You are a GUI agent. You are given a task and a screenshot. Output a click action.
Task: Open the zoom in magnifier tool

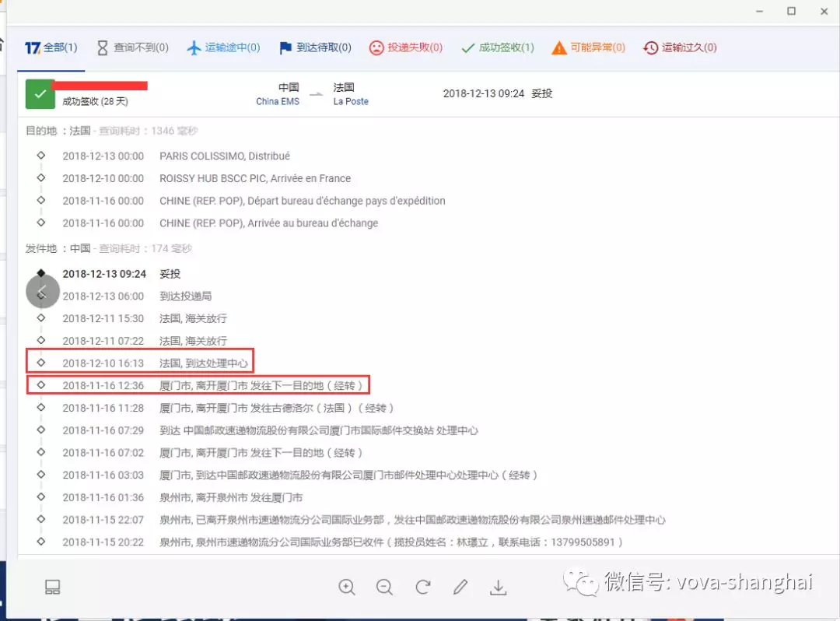pos(347,588)
